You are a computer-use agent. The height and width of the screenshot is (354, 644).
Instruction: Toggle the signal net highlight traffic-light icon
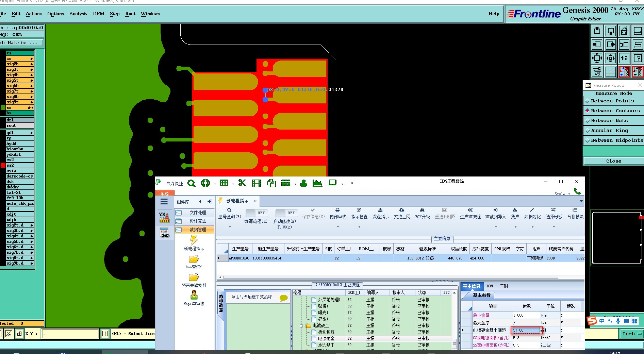click(624, 72)
